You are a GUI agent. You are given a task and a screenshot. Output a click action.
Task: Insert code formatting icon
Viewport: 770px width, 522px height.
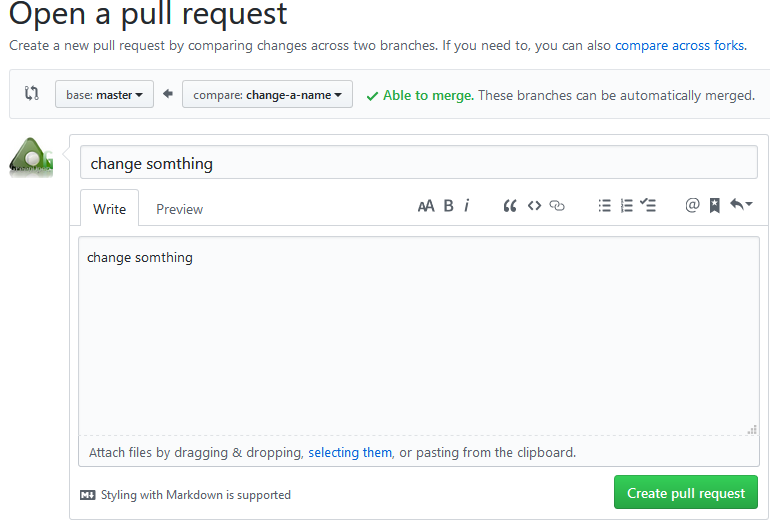click(534, 206)
